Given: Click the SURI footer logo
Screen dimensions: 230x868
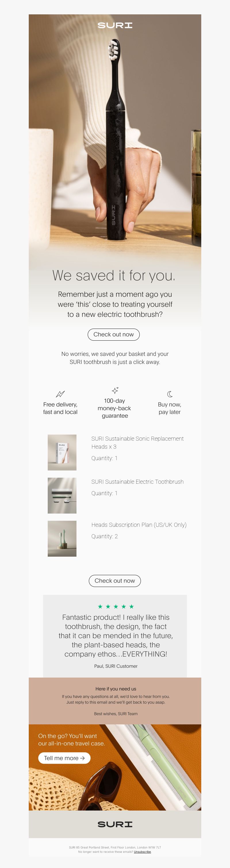Looking at the screenshot, I should click(x=115, y=824).
